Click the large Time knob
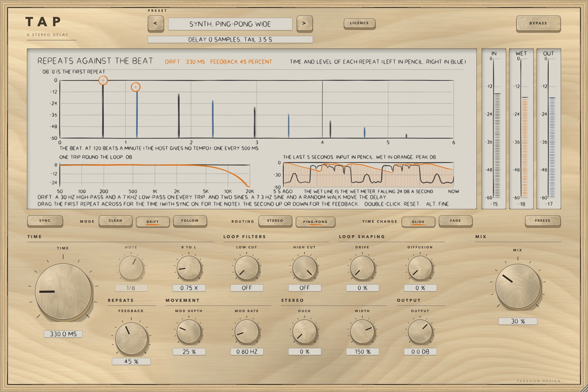588x392 pixels. point(64,292)
